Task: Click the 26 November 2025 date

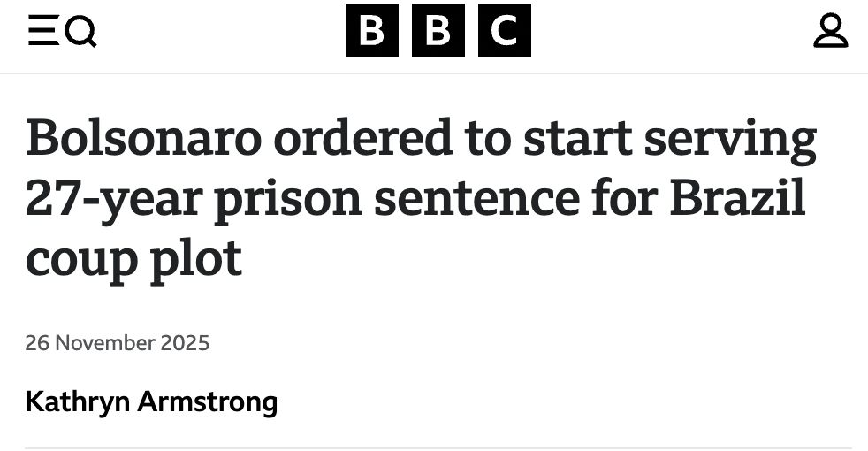Action: coord(118,343)
